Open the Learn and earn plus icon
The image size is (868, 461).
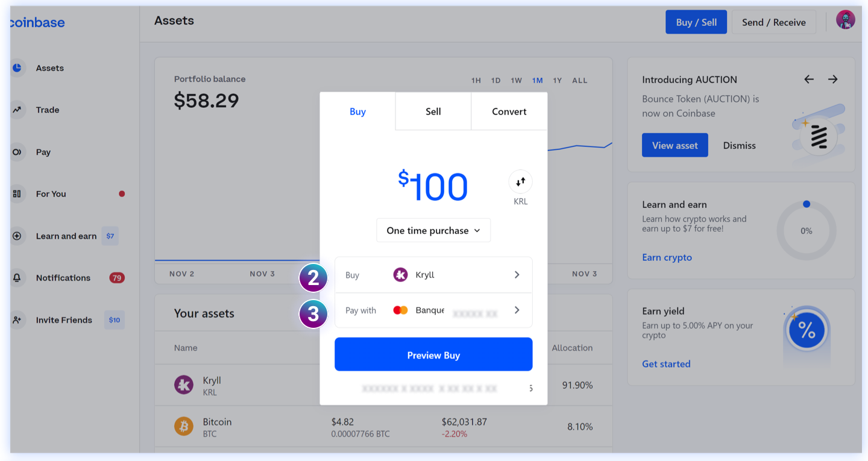(x=17, y=236)
